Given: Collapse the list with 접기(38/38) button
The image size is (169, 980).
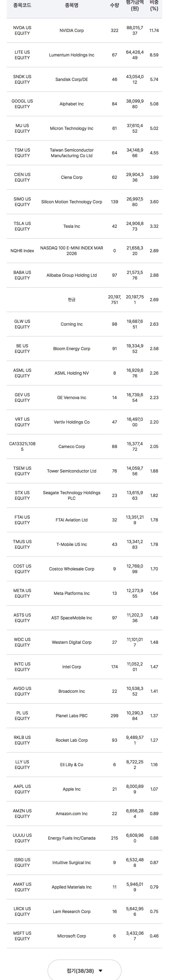Looking at the screenshot, I should tap(84, 971).
